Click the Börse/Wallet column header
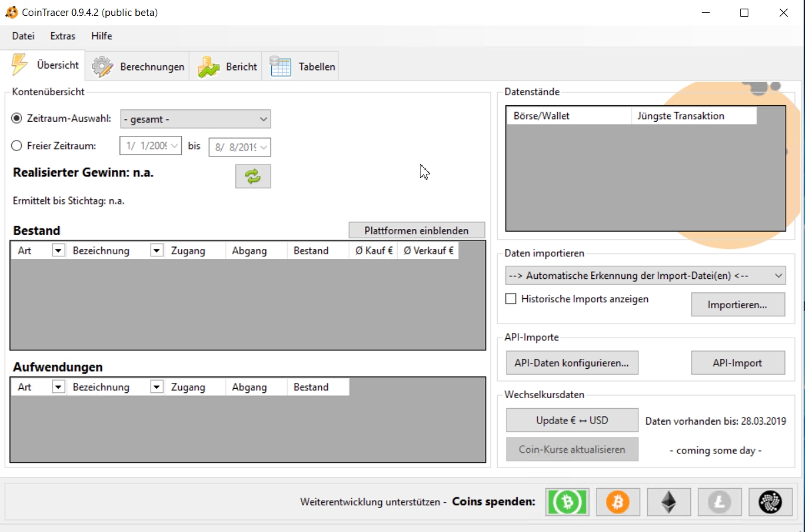Viewport: 805px width, 532px height. (x=568, y=116)
